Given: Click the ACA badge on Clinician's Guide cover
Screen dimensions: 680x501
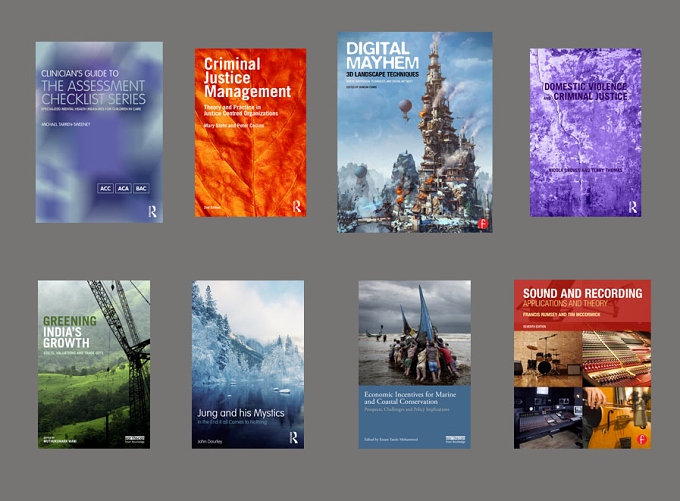Looking at the screenshot, I should coord(123,188).
